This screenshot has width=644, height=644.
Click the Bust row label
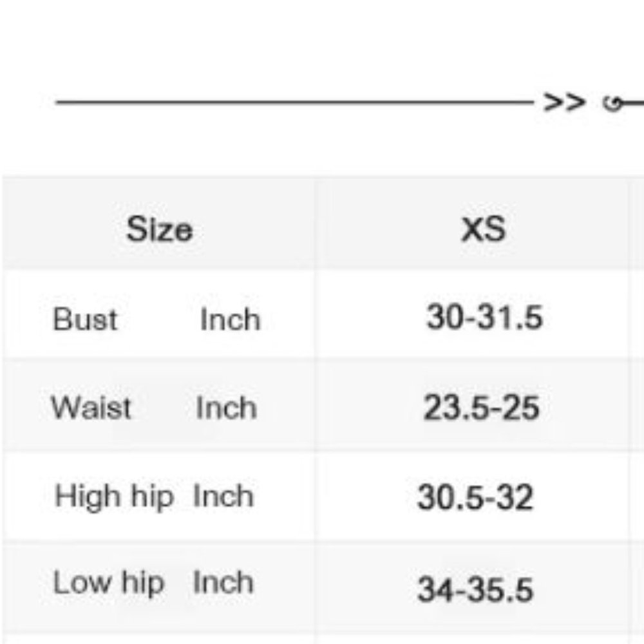pyautogui.click(x=85, y=319)
